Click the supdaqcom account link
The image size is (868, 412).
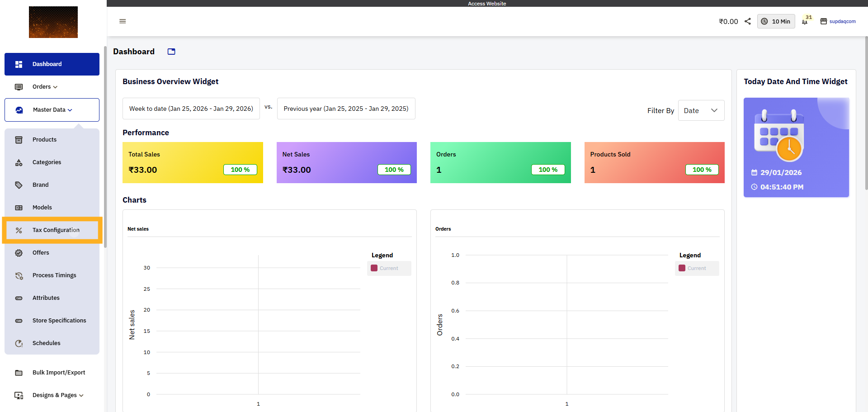[x=842, y=21]
